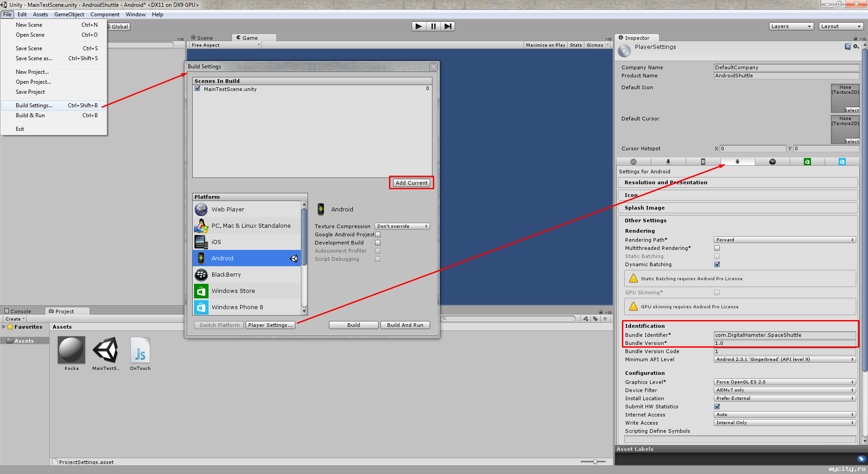The image size is (868, 474).
Task: Switch to the Console tab
Action: coord(18,311)
